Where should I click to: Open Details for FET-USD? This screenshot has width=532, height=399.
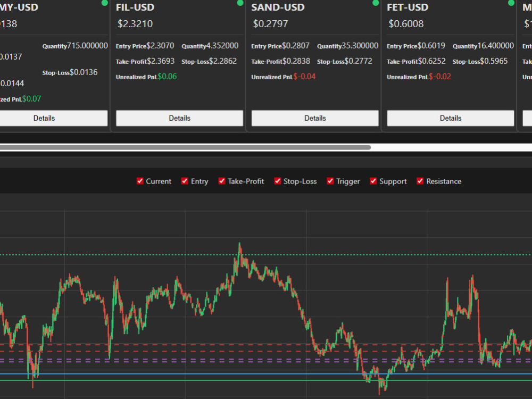click(451, 118)
